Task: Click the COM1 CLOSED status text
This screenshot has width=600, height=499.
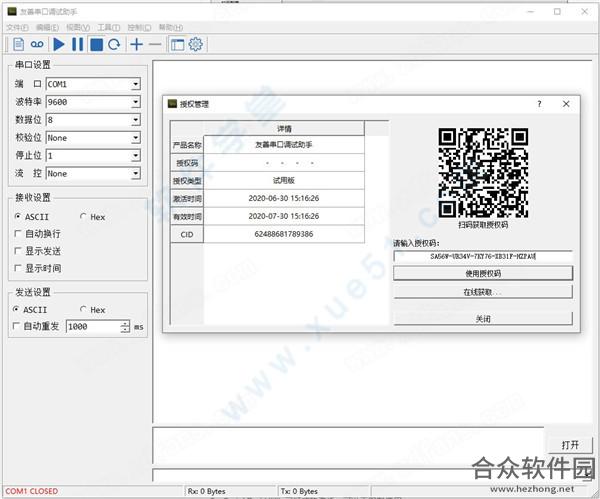Action: coord(32,491)
